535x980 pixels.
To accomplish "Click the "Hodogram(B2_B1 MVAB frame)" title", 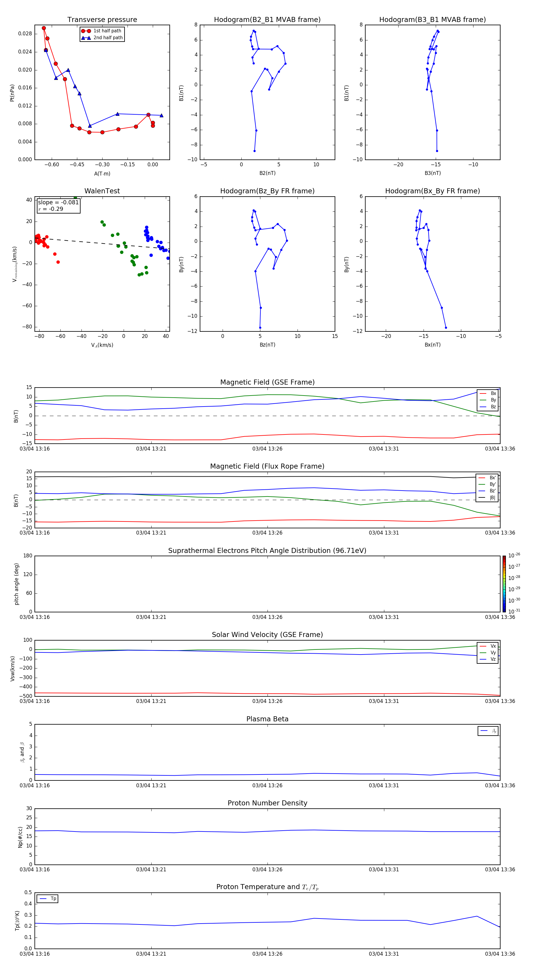I will coord(267,19).
